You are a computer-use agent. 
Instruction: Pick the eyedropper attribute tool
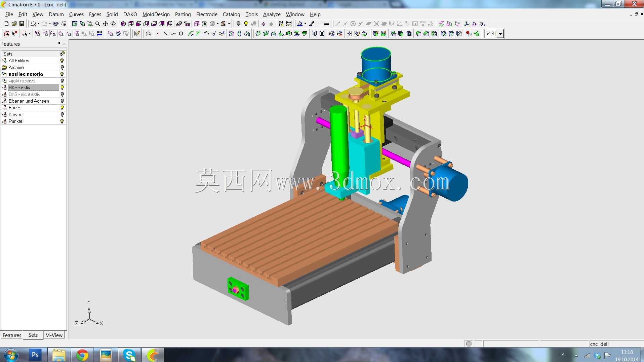tap(312, 24)
